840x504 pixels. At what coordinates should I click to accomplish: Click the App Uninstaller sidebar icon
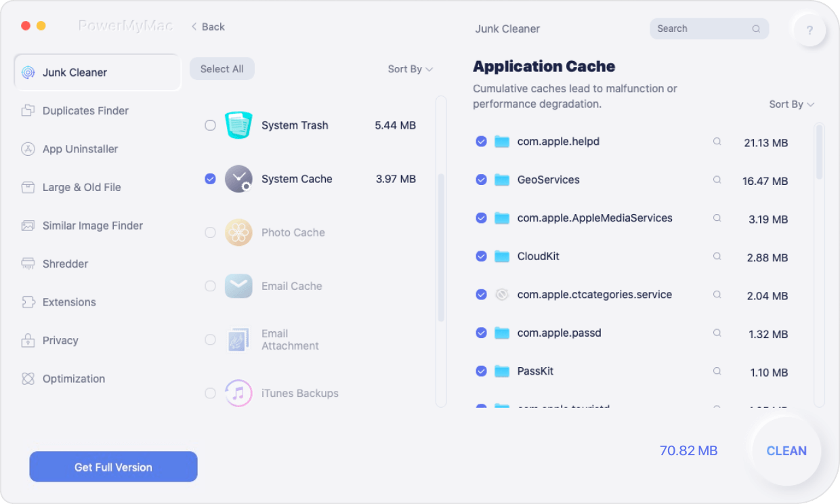click(28, 149)
